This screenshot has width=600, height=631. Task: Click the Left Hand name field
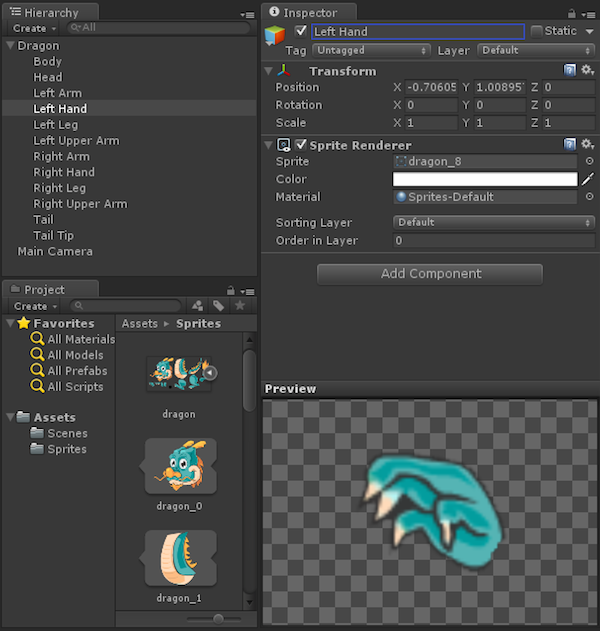point(418,31)
